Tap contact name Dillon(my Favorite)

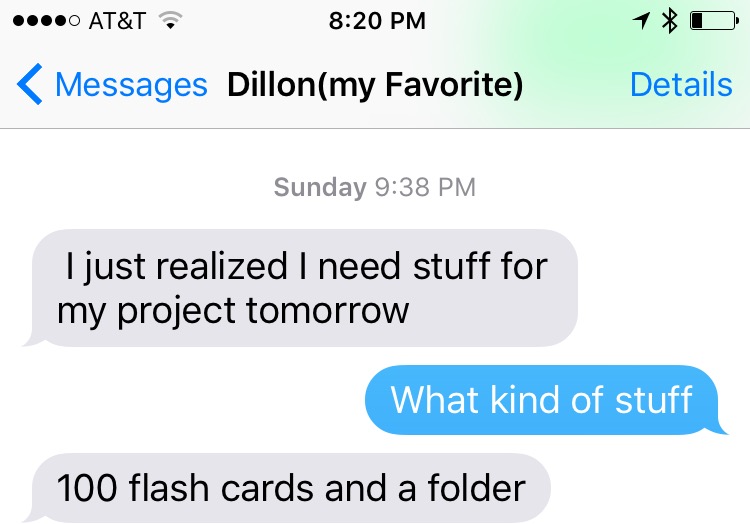(x=375, y=85)
